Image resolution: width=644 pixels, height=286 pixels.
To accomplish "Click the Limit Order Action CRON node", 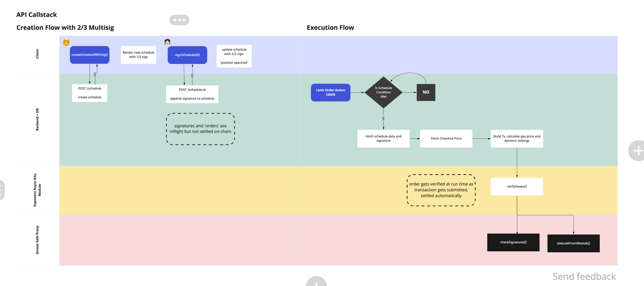I will (x=330, y=93).
